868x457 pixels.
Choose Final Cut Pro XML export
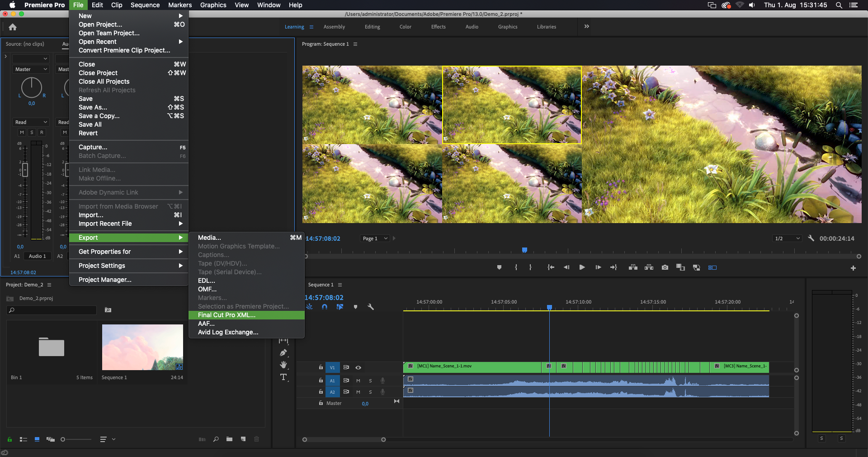tap(246, 315)
